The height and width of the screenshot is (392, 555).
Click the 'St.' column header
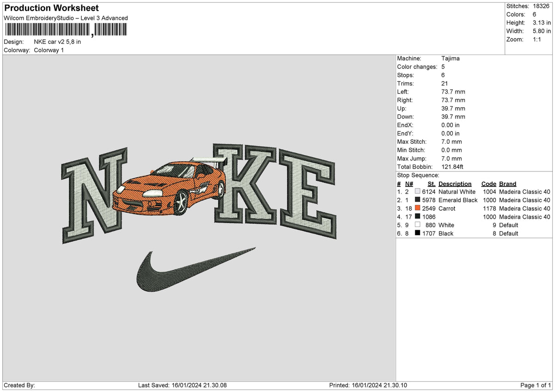pos(432,184)
